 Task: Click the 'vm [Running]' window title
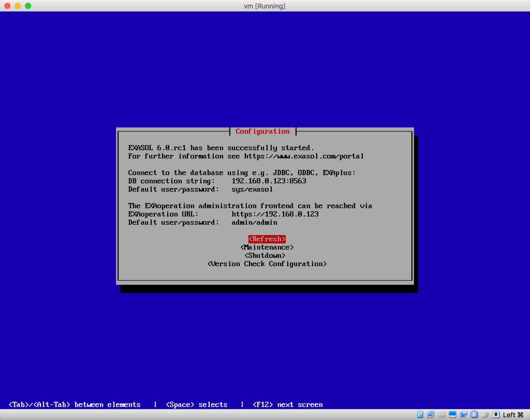click(x=264, y=6)
